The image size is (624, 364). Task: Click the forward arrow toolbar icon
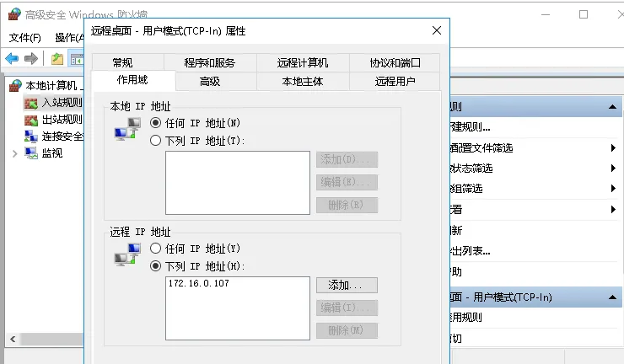[30, 59]
